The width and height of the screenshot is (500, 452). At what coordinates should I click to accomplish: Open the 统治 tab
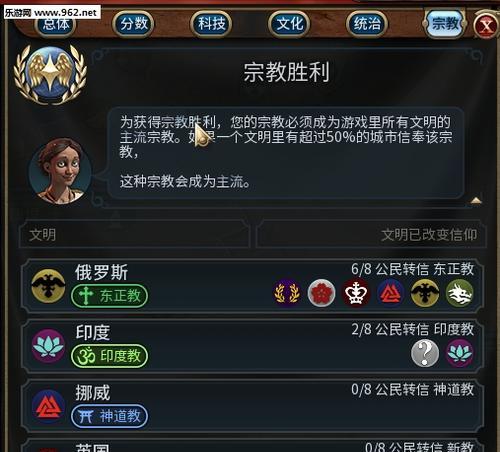coord(367,24)
